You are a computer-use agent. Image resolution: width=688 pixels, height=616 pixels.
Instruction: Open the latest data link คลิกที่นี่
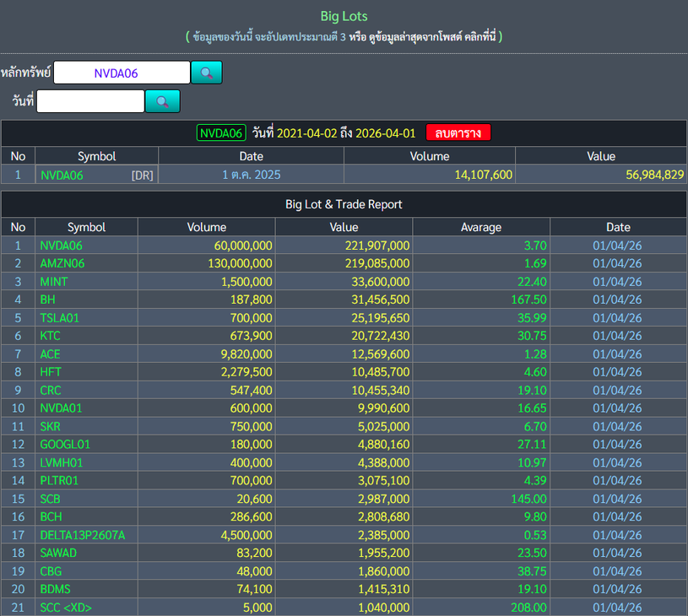[474, 37]
